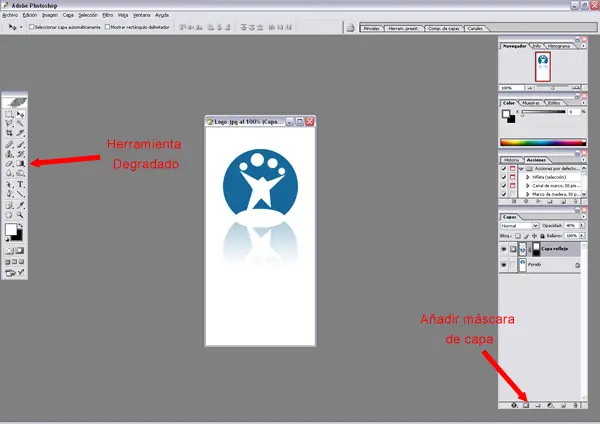The image size is (600, 424).
Task: Select the Dodge tool
Action: pos(20,173)
